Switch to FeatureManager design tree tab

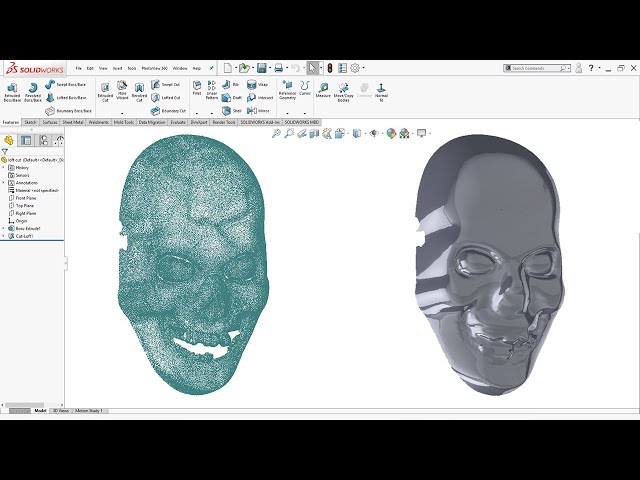point(9,140)
